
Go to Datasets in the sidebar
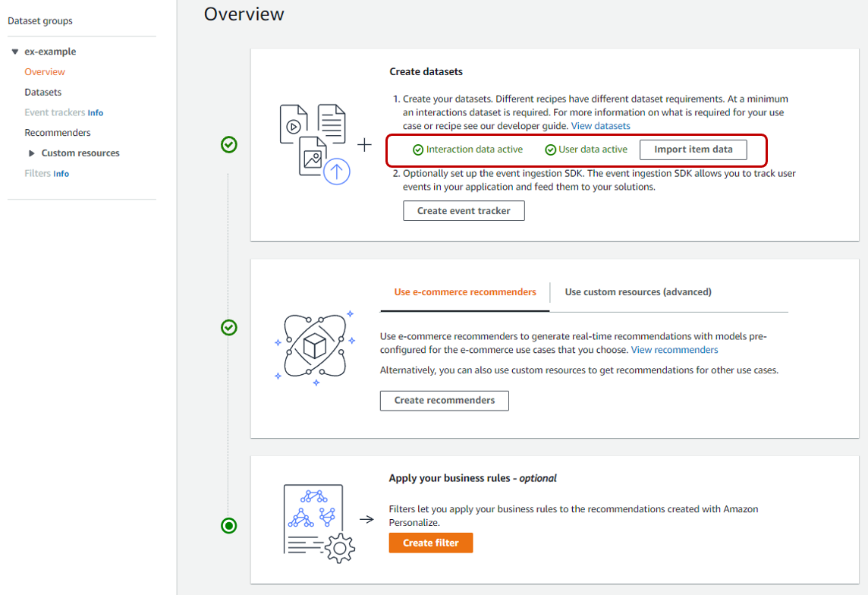point(42,92)
